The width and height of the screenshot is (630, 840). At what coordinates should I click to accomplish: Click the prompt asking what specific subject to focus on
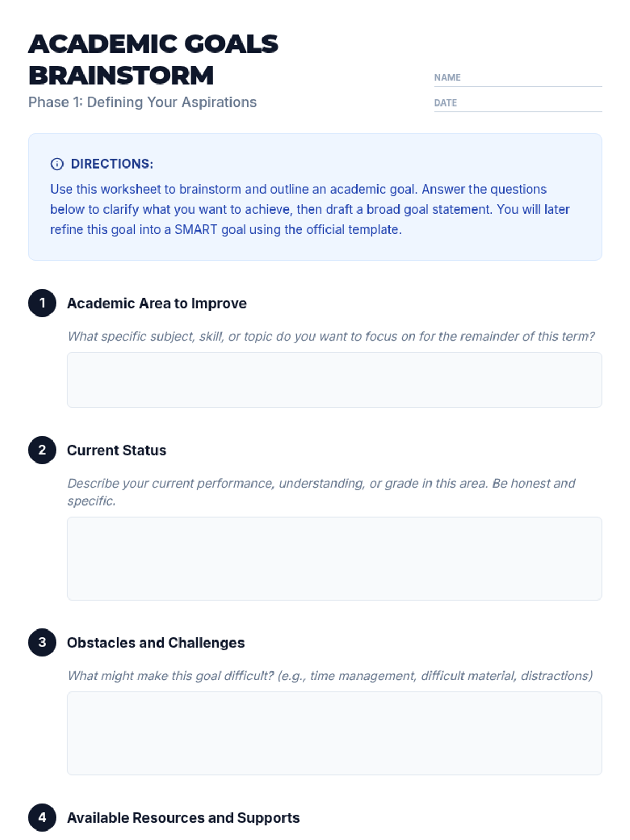(x=331, y=337)
